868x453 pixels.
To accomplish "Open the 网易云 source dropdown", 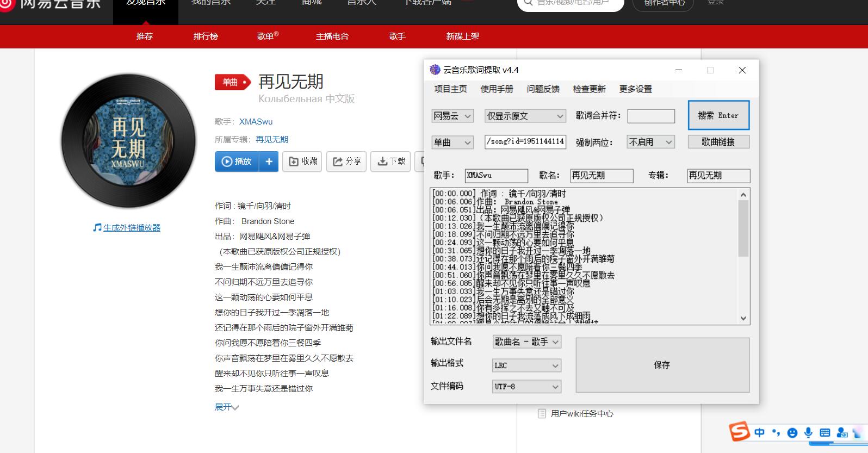I will (452, 116).
